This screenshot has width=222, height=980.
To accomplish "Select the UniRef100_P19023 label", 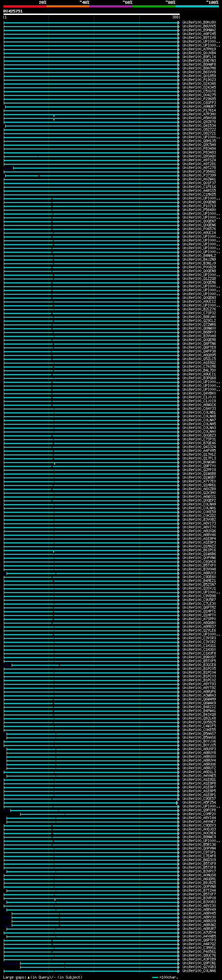I will click(199, 80).
